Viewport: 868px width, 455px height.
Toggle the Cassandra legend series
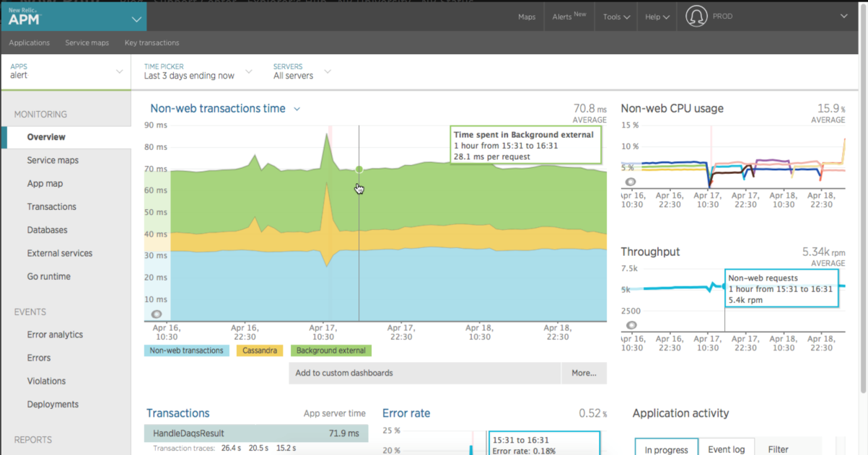[x=260, y=350]
